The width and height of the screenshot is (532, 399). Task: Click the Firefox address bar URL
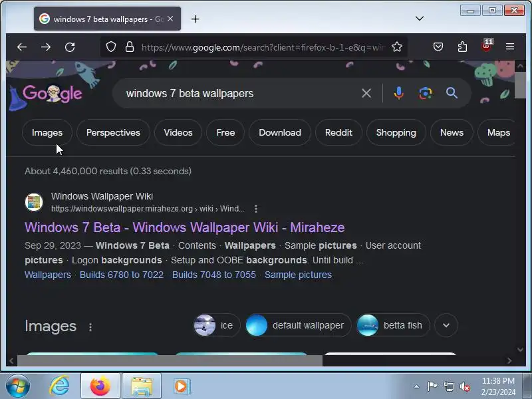click(x=263, y=47)
